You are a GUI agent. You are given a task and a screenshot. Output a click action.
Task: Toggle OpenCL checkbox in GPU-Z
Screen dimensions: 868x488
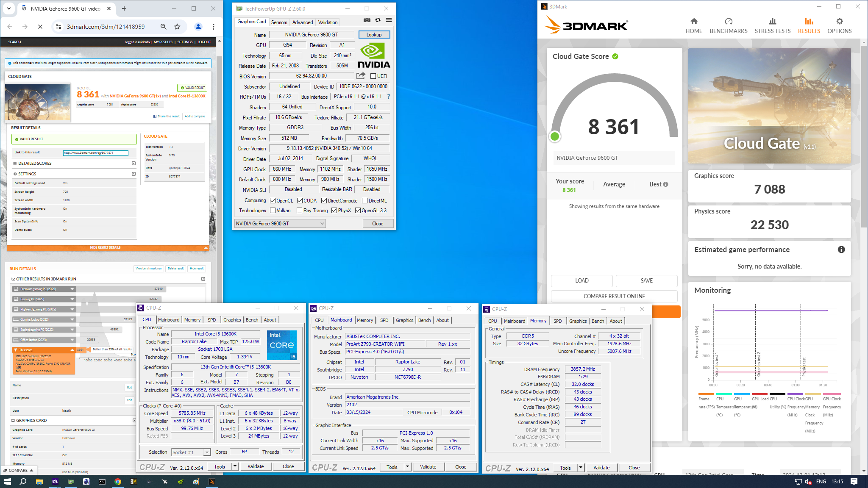[273, 201]
